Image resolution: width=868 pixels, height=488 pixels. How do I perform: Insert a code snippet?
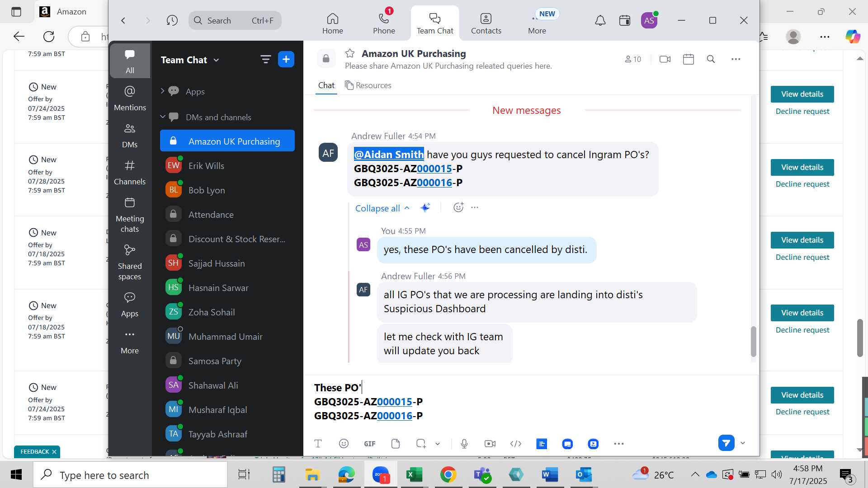pos(516,444)
